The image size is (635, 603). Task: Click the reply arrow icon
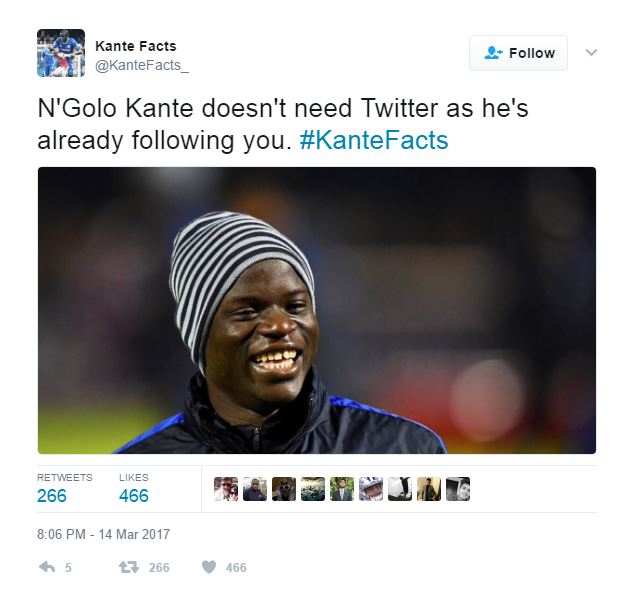pyautogui.click(x=47, y=567)
